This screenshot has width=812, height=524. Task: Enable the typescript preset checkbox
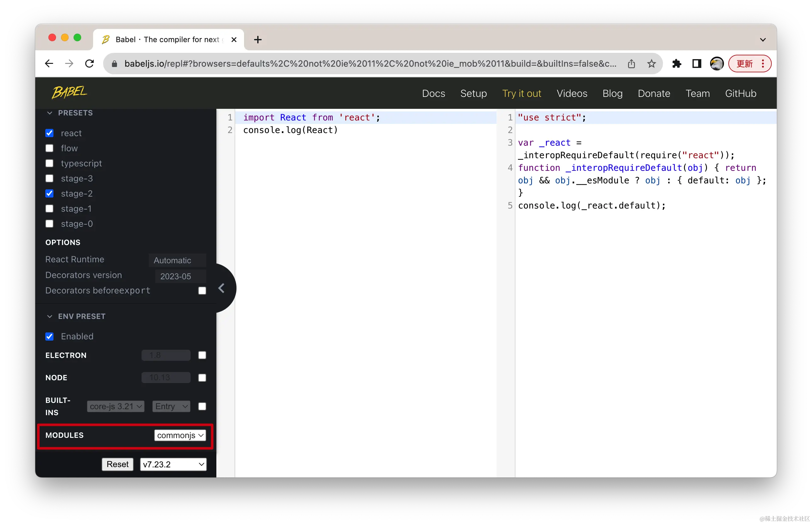(x=50, y=163)
